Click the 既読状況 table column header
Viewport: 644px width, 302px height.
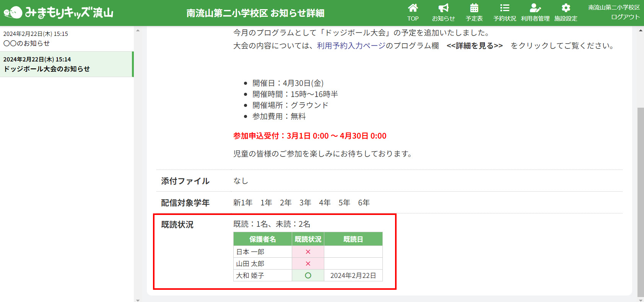click(x=308, y=239)
